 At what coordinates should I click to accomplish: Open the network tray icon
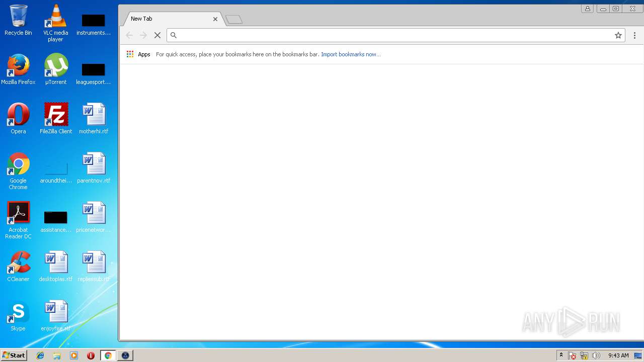coord(584,355)
